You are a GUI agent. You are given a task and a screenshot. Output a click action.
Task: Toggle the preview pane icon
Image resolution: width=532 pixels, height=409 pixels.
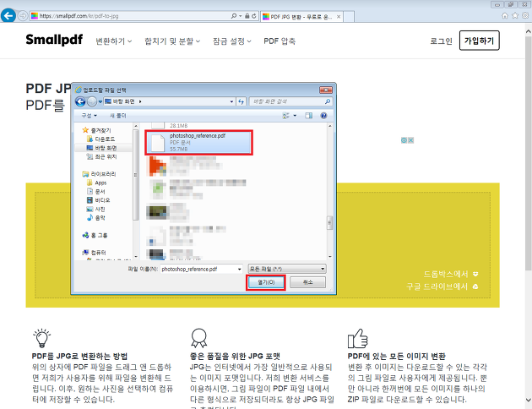click(x=308, y=116)
